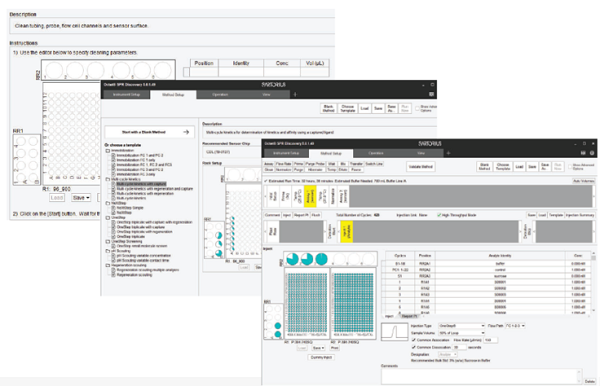Click the injection curve profile thumbnail
The height and width of the screenshot is (386, 600).
(x=395, y=332)
